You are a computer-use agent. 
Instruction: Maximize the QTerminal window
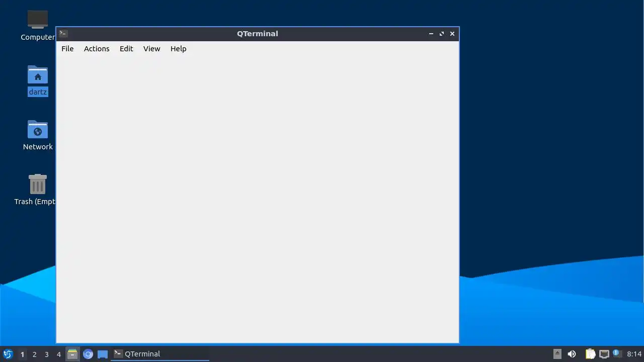click(x=442, y=34)
